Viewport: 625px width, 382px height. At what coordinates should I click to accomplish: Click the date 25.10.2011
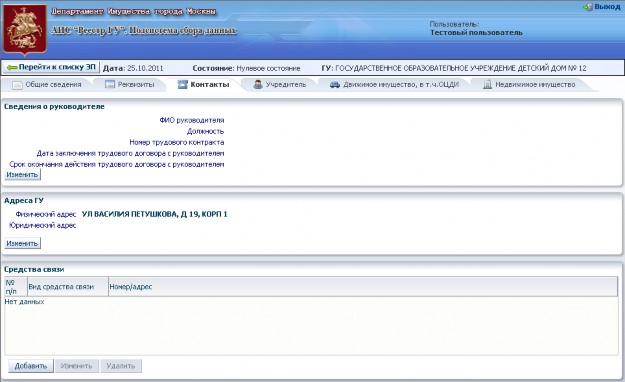click(145, 68)
